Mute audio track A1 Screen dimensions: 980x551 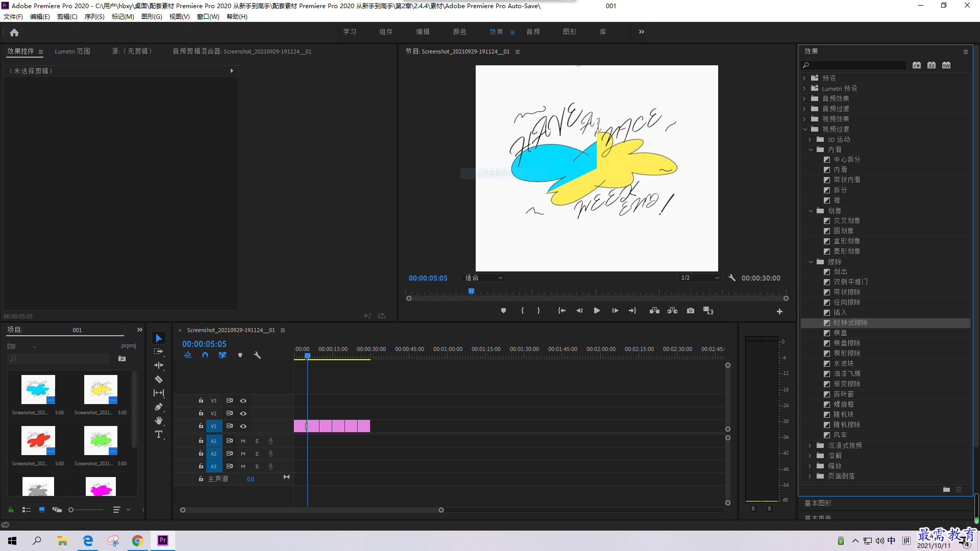tap(243, 441)
